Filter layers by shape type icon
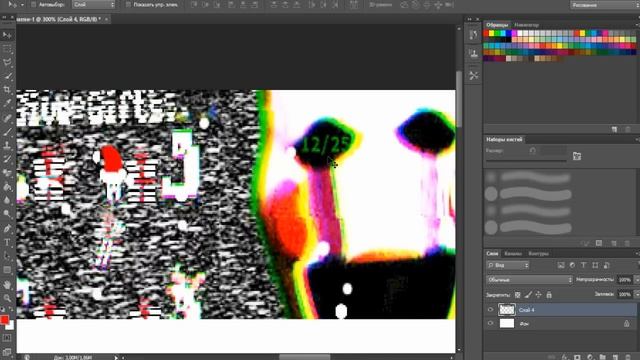Viewport: 640px width, 360px height. point(595,265)
